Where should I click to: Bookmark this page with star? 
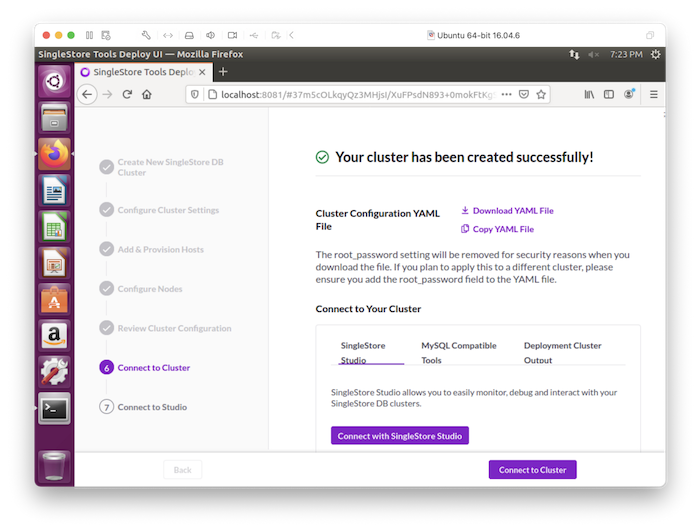(541, 95)
